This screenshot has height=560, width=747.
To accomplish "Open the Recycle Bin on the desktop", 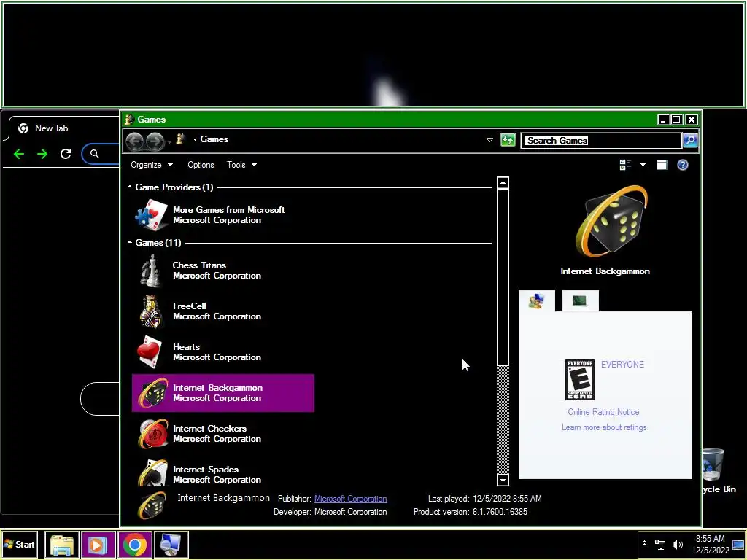I will pos(712,470).
